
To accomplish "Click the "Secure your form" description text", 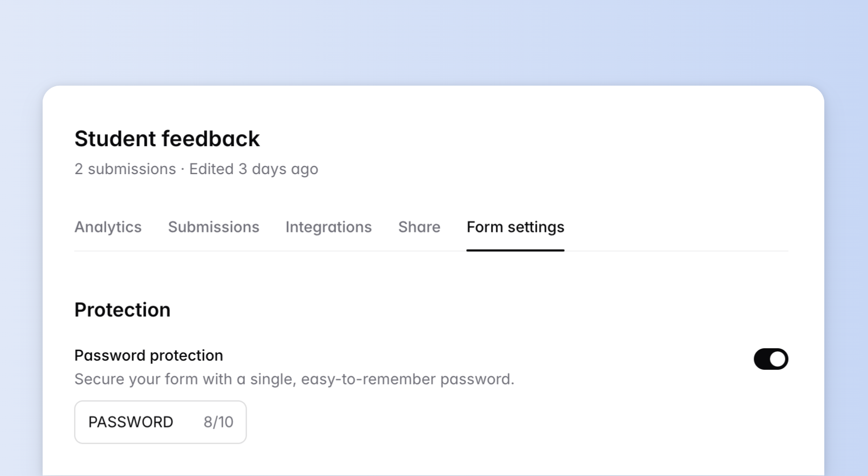I will (294, 380).
